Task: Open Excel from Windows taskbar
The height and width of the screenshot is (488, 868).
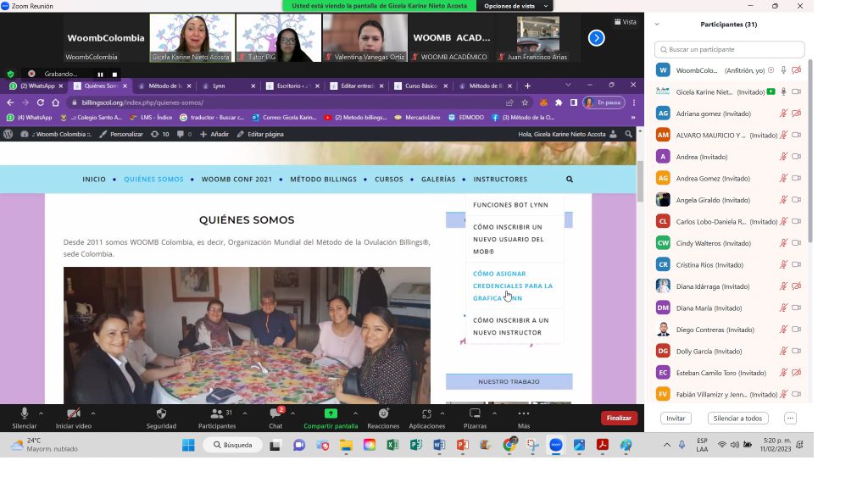Action: point(392,445)
